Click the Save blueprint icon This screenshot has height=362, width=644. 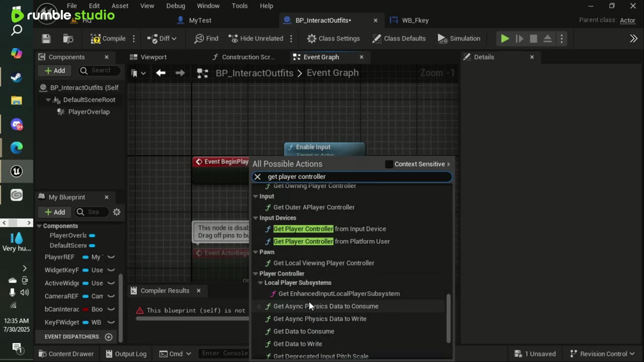(x=46, y=39)
